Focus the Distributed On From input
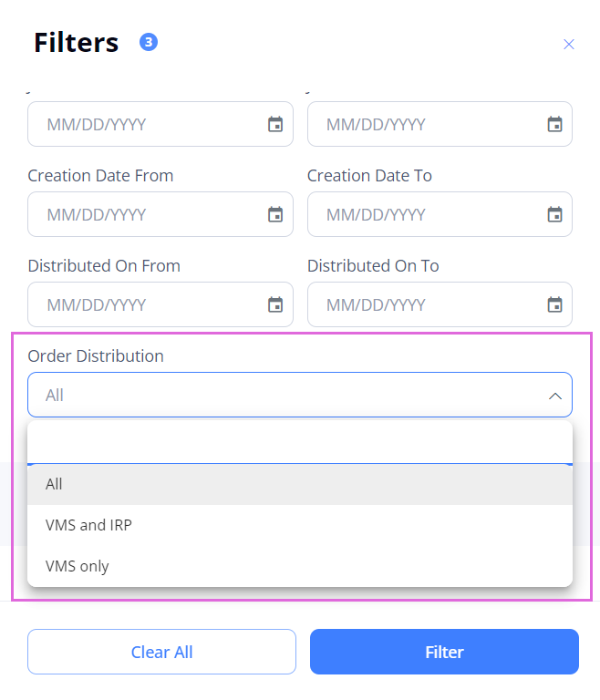 pos(160,304)
